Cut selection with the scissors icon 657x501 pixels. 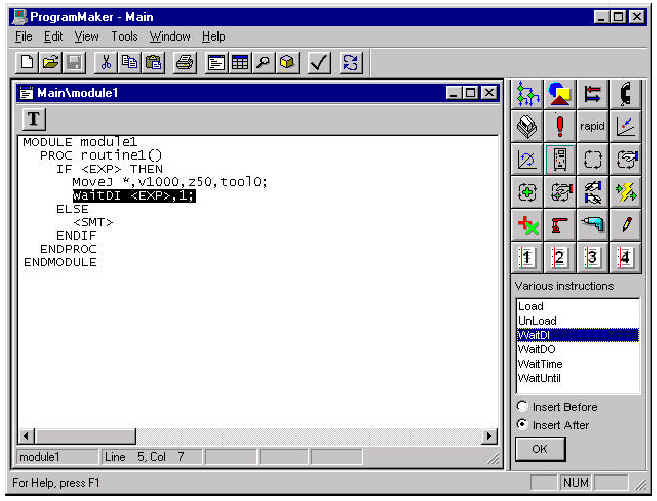point(106,63)
